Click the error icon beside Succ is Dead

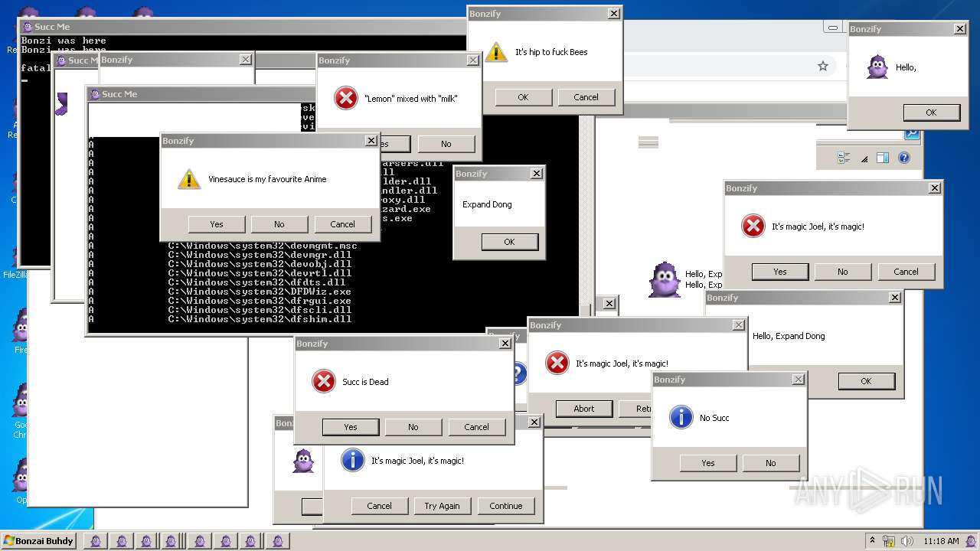(x=324, y=381)
